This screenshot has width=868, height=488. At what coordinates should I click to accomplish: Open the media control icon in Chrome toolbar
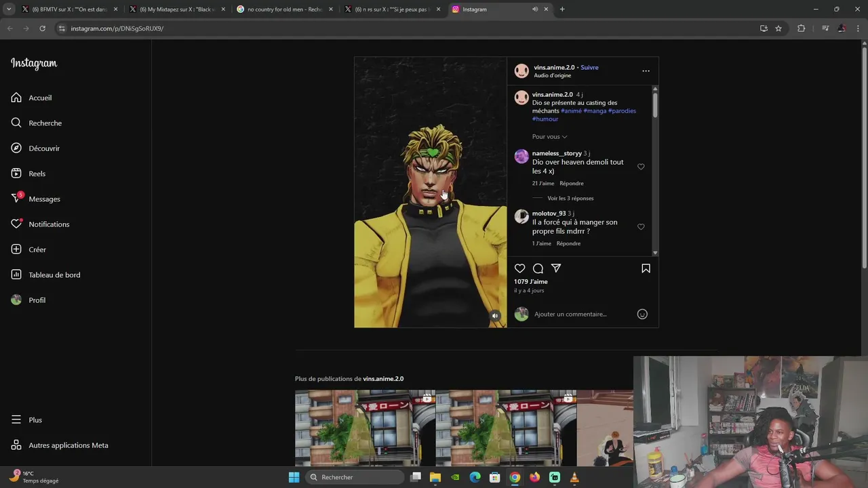point(825,28)
